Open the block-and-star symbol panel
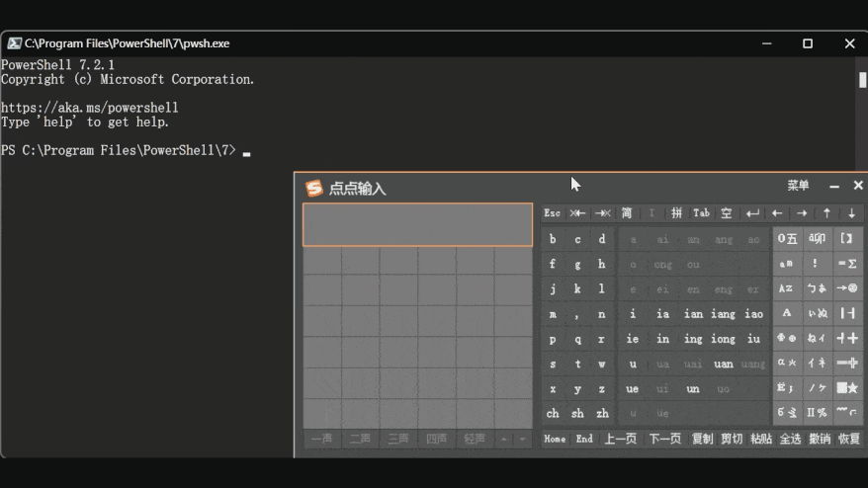 pos(846,388)
